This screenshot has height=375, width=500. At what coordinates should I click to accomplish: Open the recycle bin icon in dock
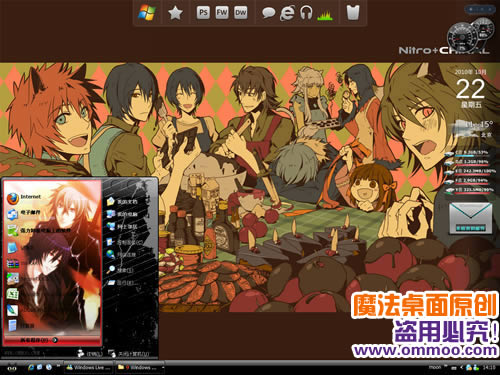point(353,13)
